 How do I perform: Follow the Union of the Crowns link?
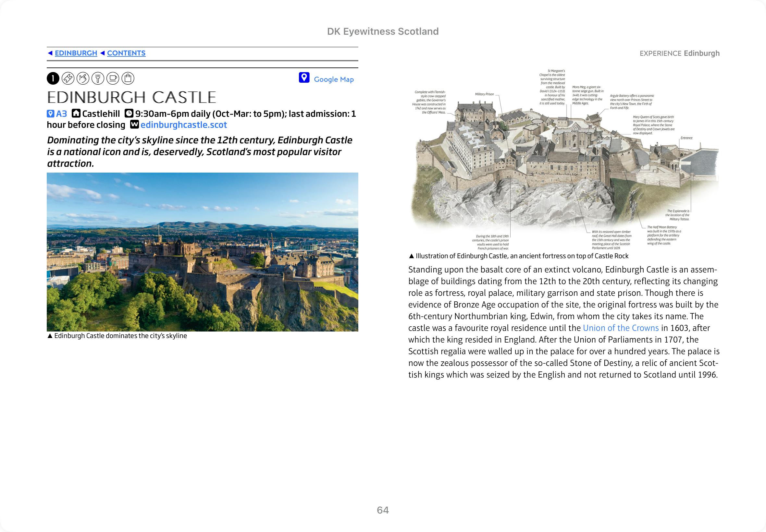pyautogui.click(x=620, y=328)
